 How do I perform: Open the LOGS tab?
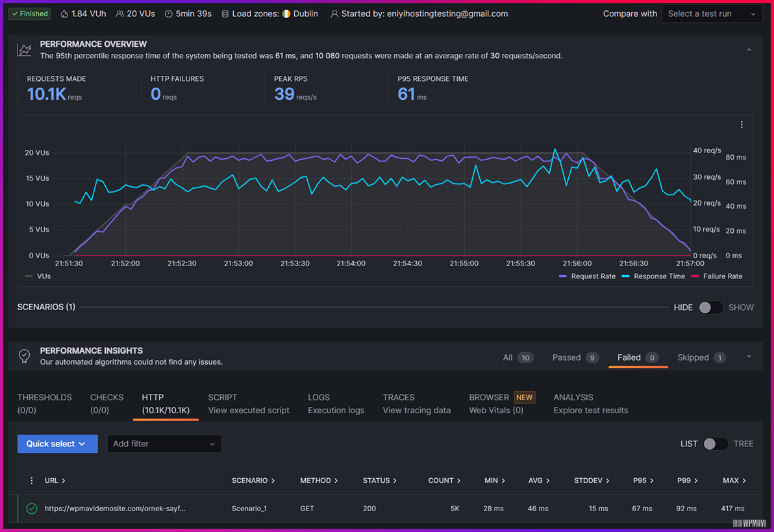(x=336, y=404)
